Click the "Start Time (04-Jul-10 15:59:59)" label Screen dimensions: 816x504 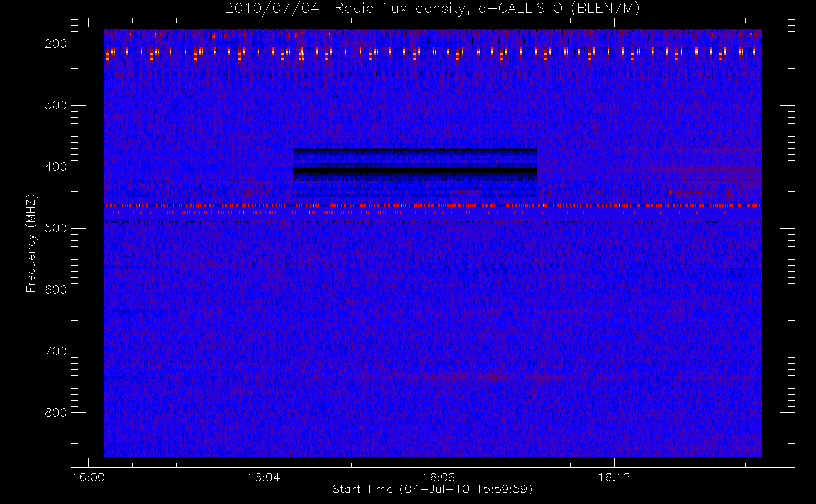click(432, 489)
